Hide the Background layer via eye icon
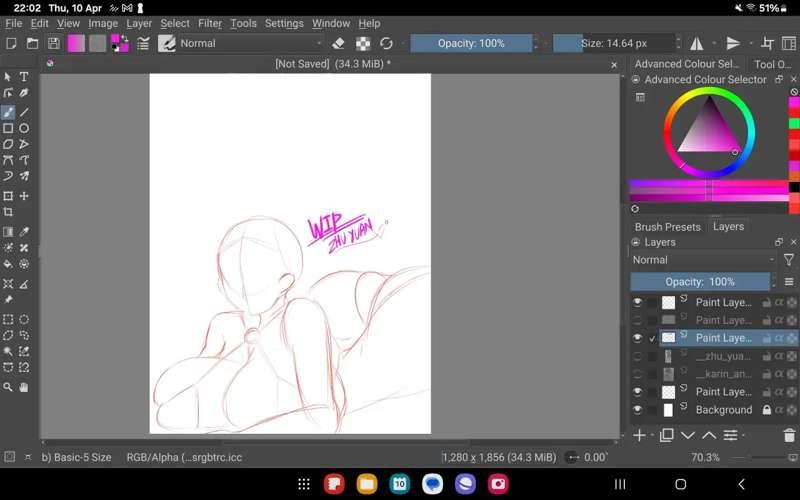The width and height of the screenshot is (800, 500). [637, 410]
